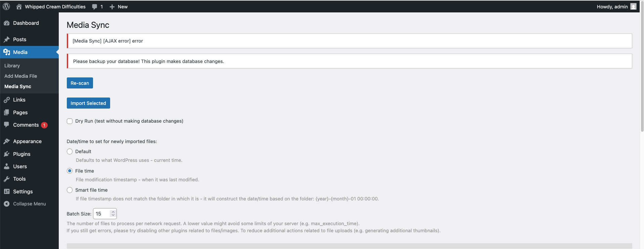Click the WordPress logo icon
Screen dimensions: 644x249
pos(6,7)
